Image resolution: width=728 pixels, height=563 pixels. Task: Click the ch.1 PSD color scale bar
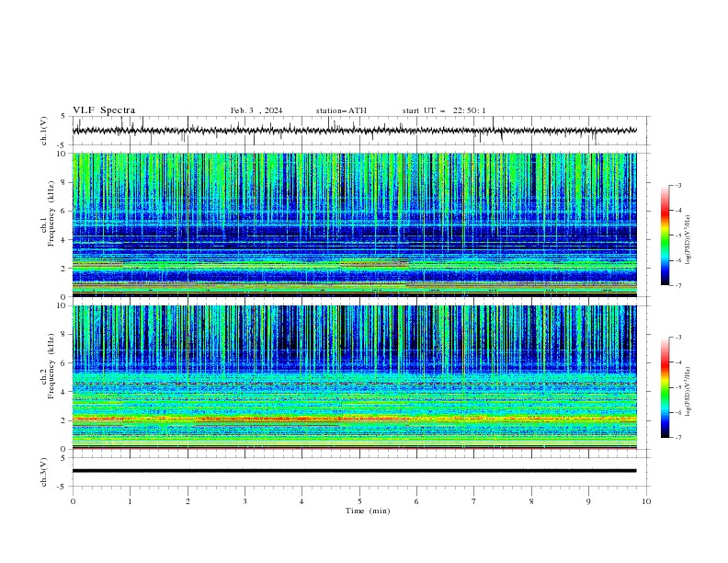tap(665, 236)
